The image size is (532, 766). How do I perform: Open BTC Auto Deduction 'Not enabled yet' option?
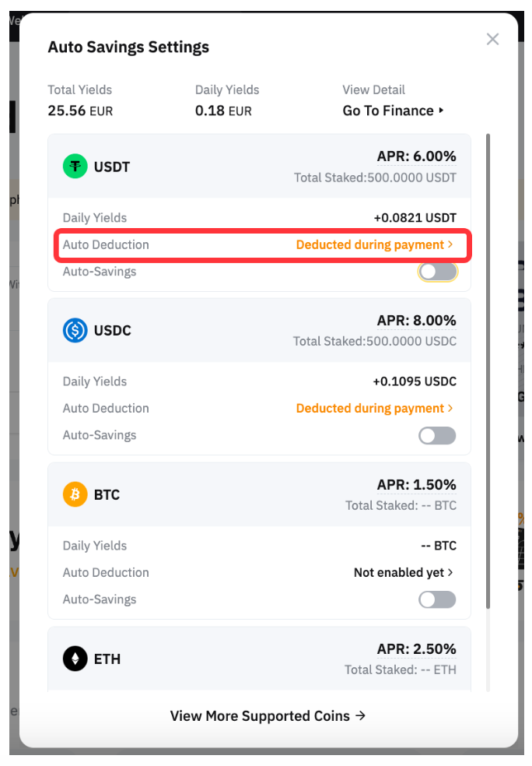pos(403,572)
